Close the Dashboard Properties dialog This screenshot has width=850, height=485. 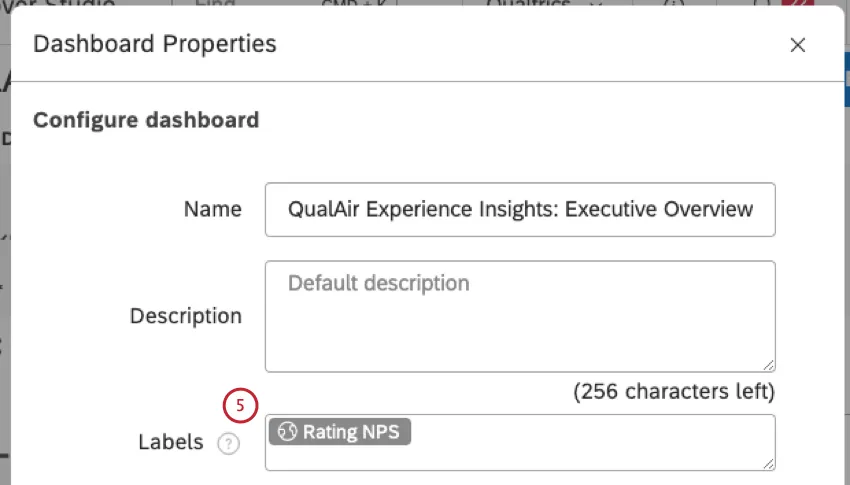[x=797, y=45]
